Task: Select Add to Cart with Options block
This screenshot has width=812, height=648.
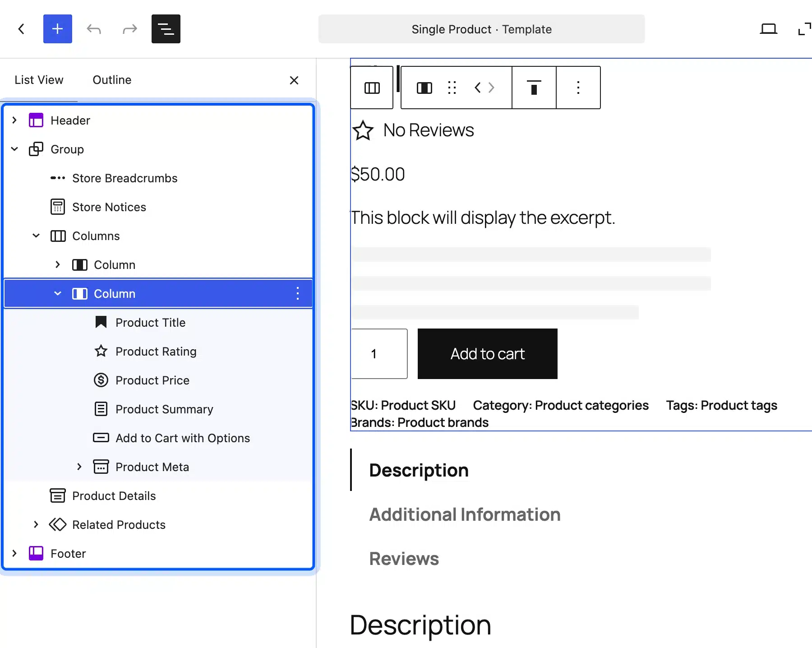Action: pyautogui.click(x=158, y=438)
